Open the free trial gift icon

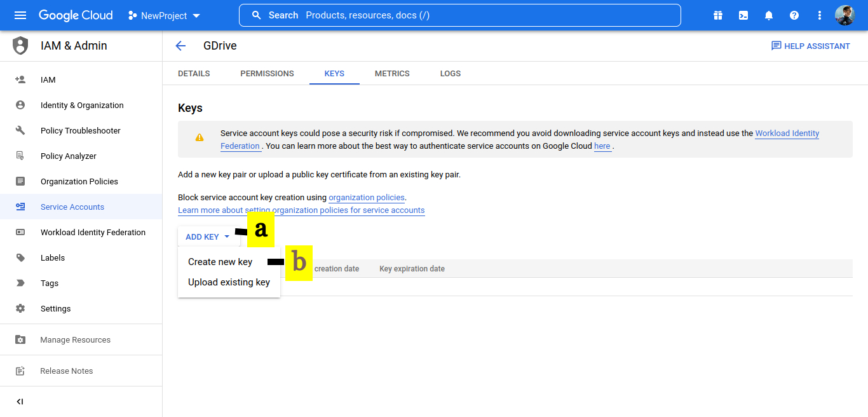(x=718, y=15)
